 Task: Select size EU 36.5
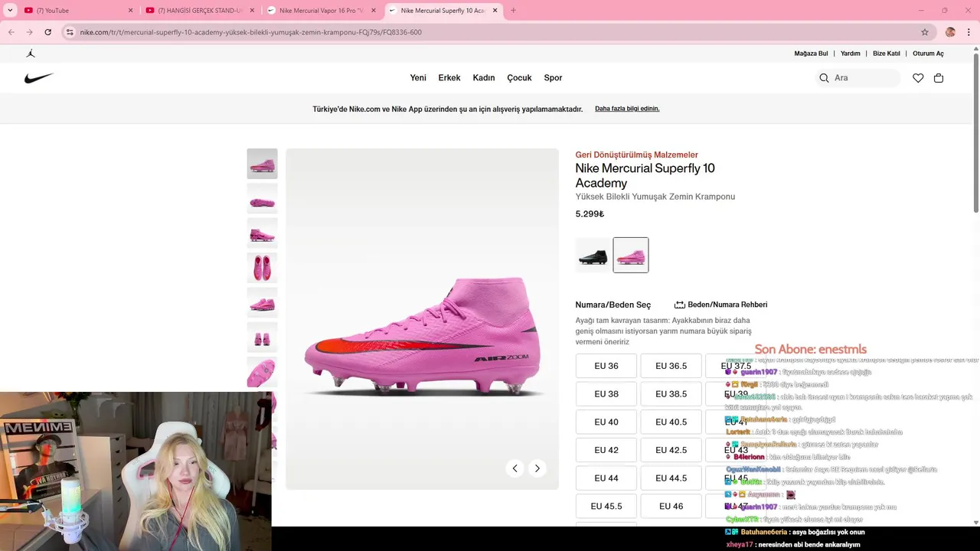point(671,366)
